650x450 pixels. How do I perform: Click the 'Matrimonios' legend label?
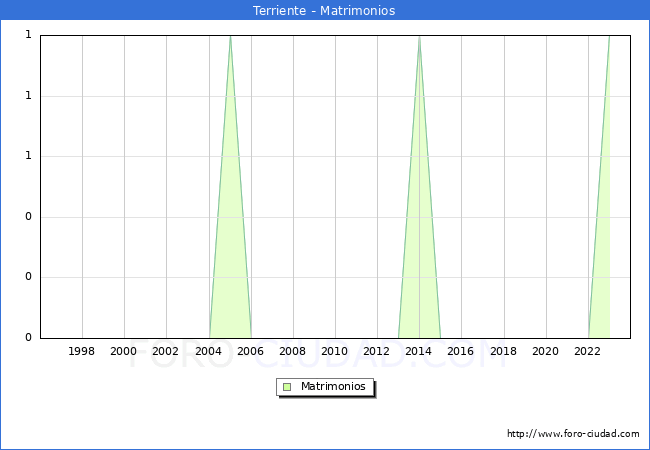(x=333, y=386)
